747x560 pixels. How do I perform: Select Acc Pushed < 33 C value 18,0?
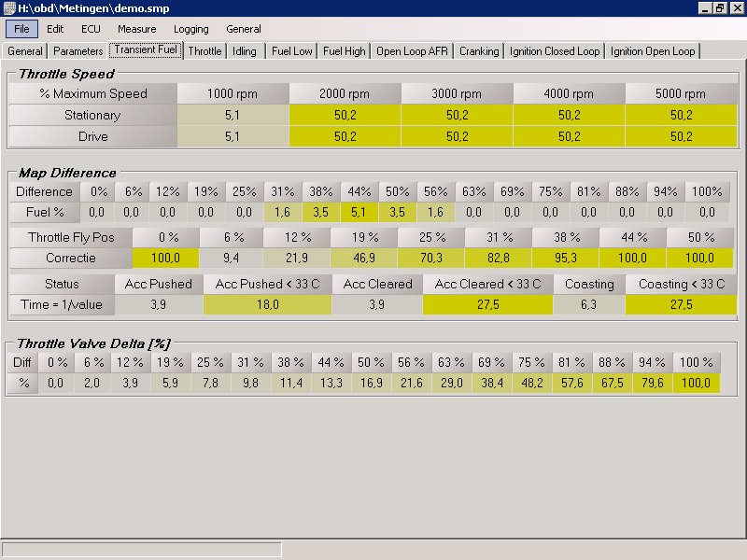pos(267,305)
